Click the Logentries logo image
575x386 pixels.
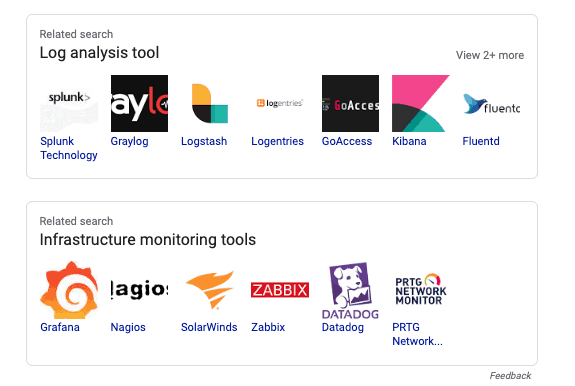point(280,103)
